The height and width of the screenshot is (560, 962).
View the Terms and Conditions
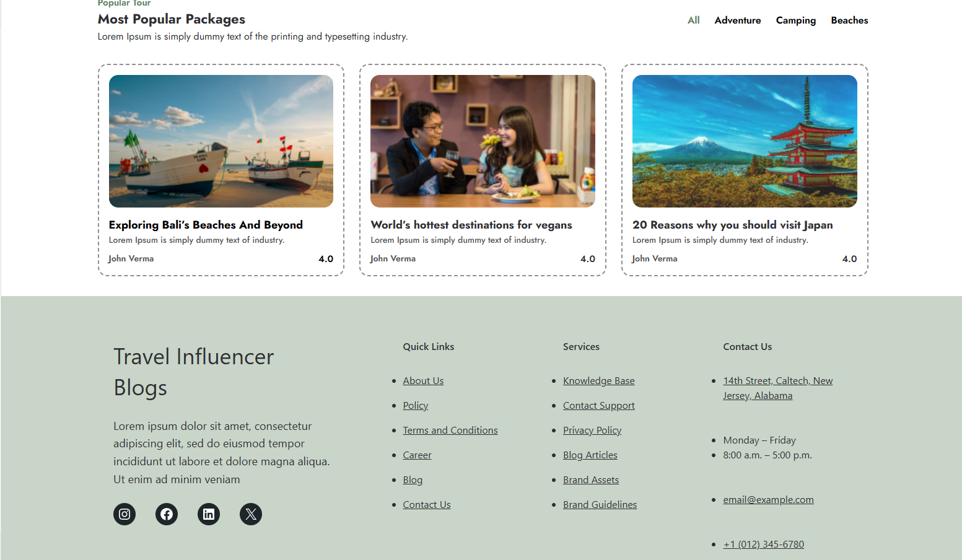click(450, 430)
